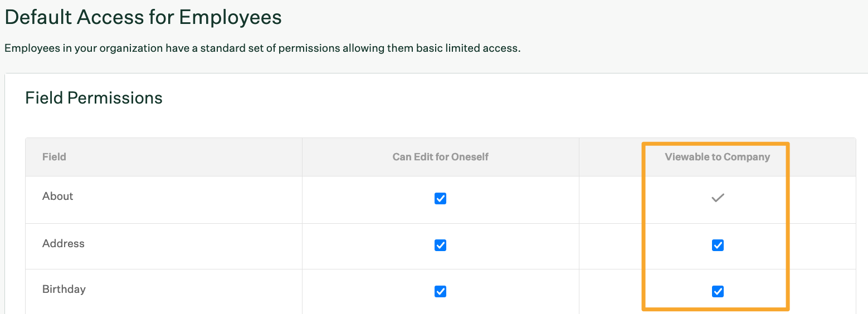The width and height of the screenshot is (868, 314).
Task: Click the standard permissions description sentence
Action: [x=262, y=48]
